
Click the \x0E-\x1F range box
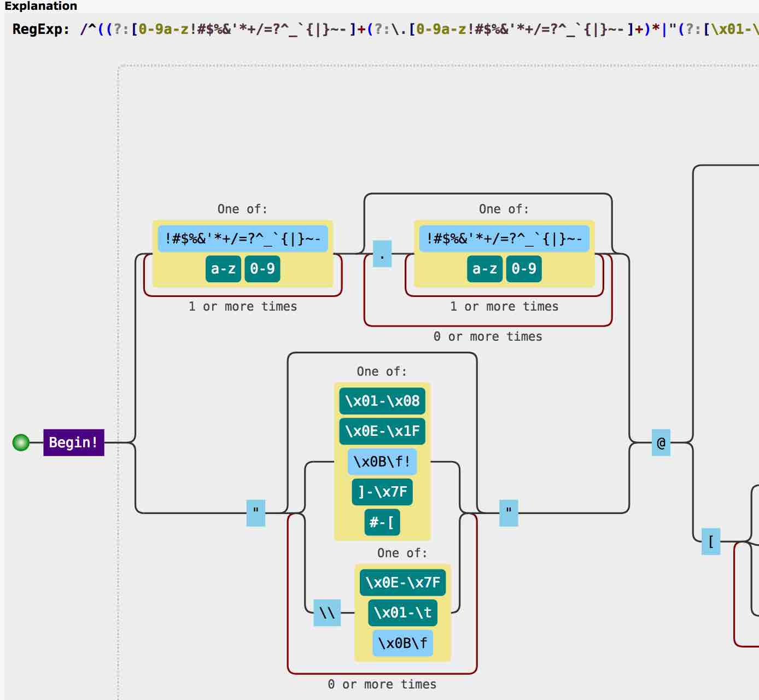(x=382, y=431)
